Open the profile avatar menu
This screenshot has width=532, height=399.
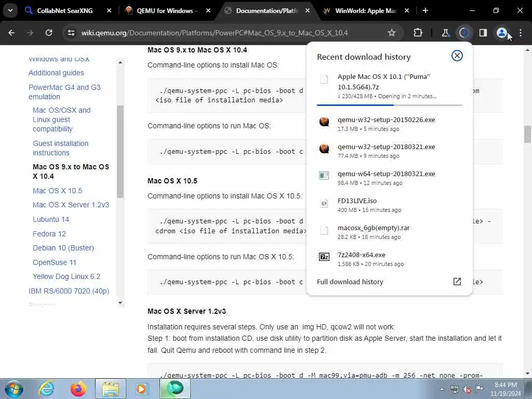(x=501, y=33)
